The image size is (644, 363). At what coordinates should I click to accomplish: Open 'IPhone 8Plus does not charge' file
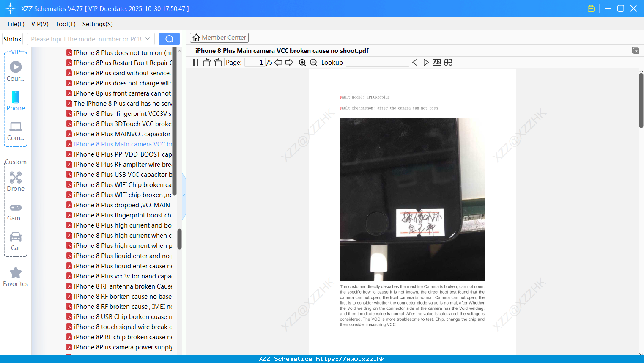tap(119, 83)
